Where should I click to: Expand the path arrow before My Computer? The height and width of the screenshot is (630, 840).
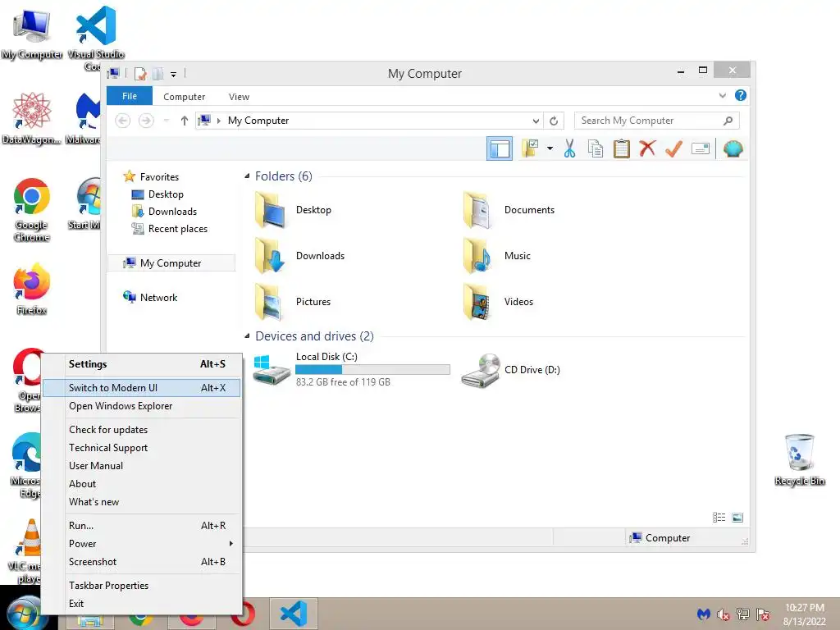[x=218, y=121]
